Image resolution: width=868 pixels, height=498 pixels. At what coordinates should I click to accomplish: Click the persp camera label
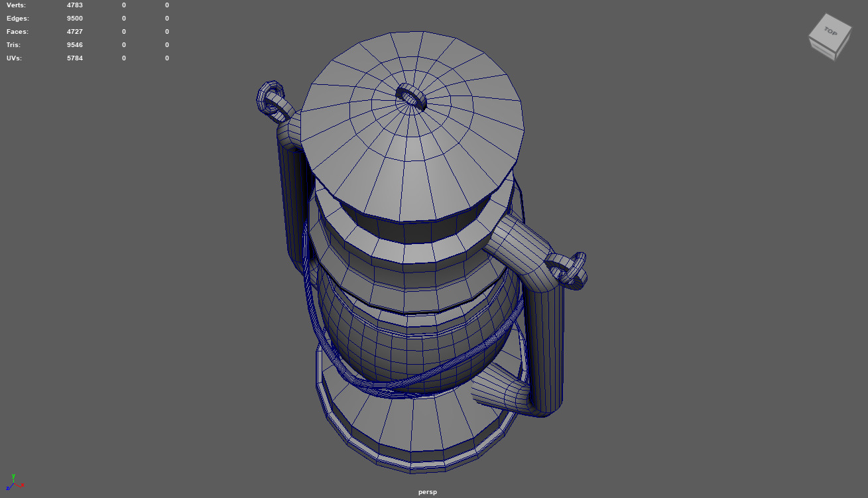[x=428, y=492]
